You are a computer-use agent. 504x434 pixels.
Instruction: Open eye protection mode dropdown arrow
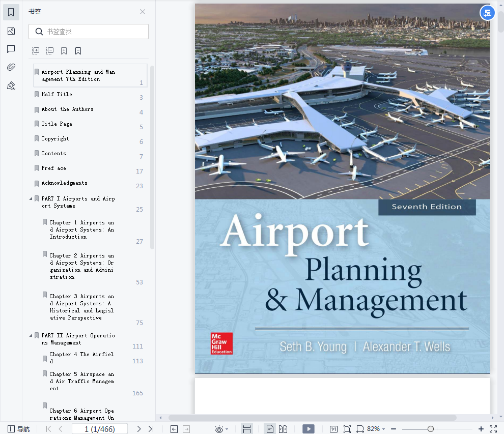pos(227,429)
